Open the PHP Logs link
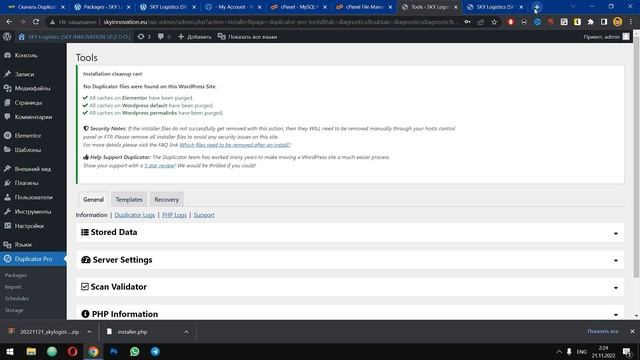The height and width of the screenshot is (360, 640). click(x=174, y=215)
